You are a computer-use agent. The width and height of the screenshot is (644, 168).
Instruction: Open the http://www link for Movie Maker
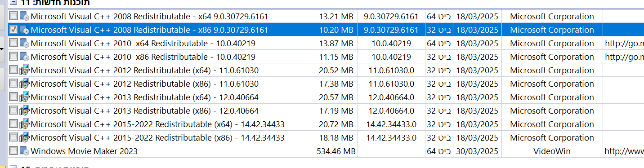click(x=624, y=151)
